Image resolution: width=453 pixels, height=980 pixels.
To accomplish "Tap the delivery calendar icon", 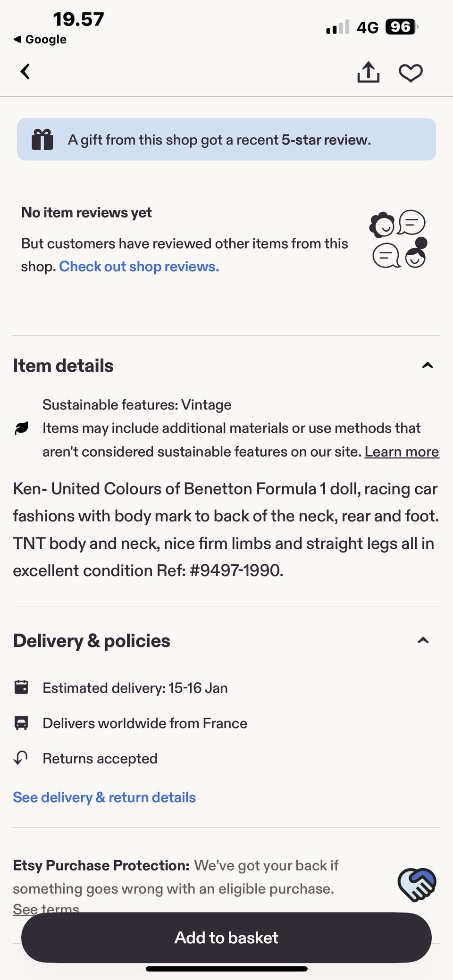I will (x=21, y=687).
